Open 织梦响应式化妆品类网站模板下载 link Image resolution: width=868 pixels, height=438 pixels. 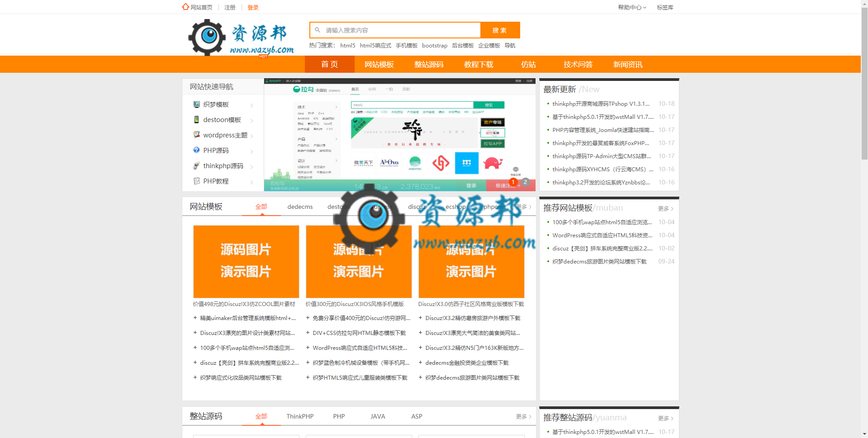241,377
